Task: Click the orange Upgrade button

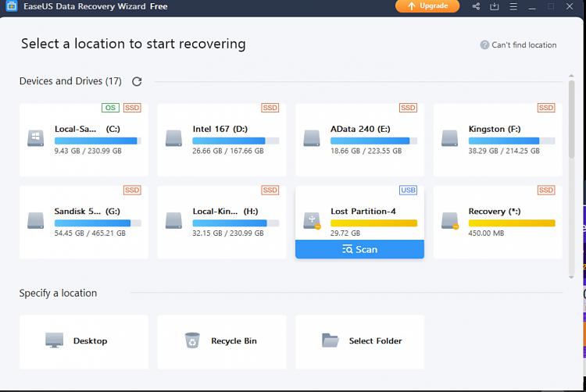Action: [x=427, y=6]
